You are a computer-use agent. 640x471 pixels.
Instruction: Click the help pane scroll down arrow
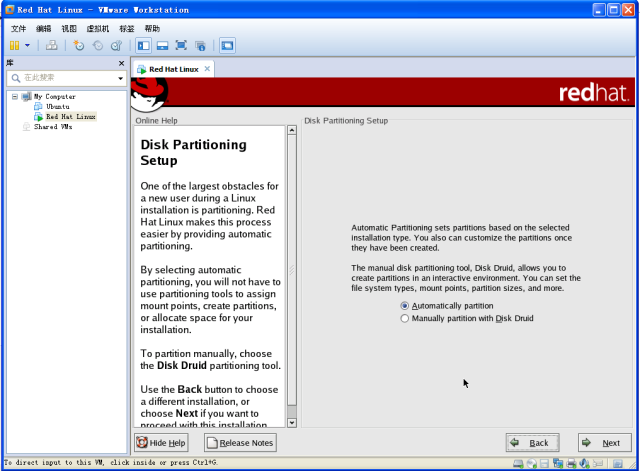[292, 423]
